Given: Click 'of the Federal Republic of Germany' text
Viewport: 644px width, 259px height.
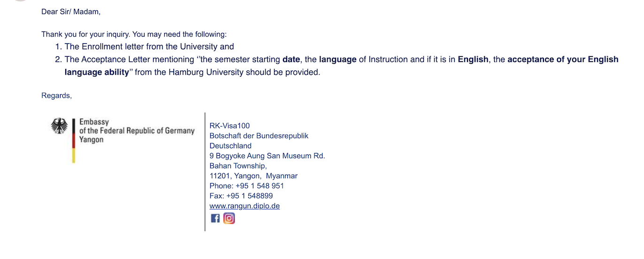Looking at the screenshot, I should pos(137,131).
